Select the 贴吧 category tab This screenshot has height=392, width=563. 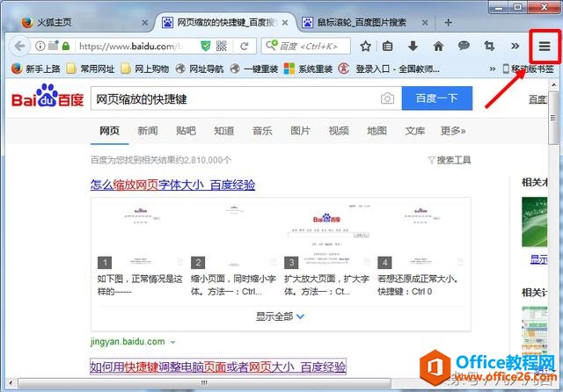point(186,131)
